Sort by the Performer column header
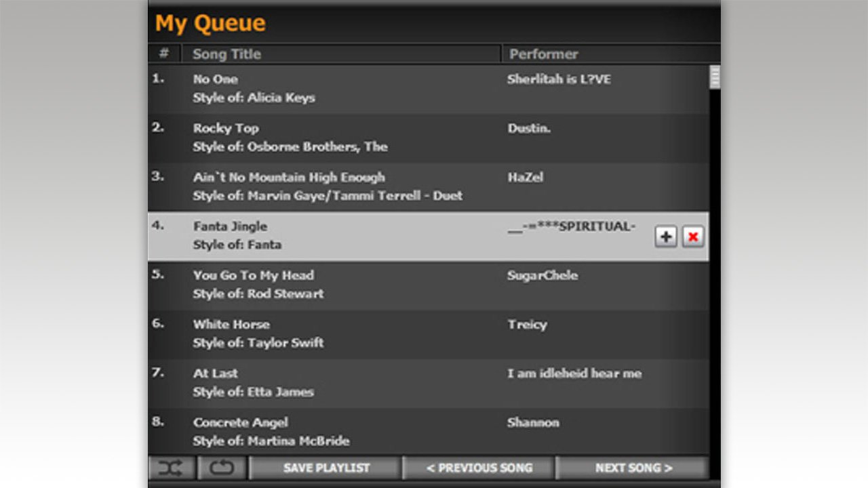This screenshot has height=488, width=868. click(542, 54)
